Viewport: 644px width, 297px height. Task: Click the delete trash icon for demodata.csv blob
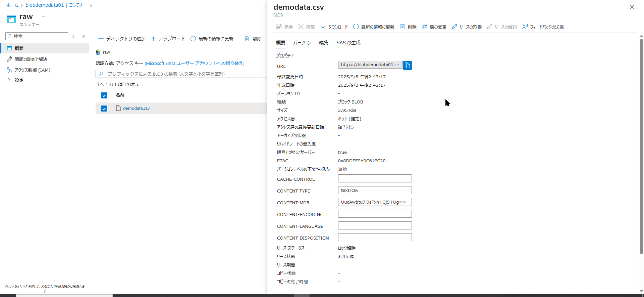coord(402,27)
